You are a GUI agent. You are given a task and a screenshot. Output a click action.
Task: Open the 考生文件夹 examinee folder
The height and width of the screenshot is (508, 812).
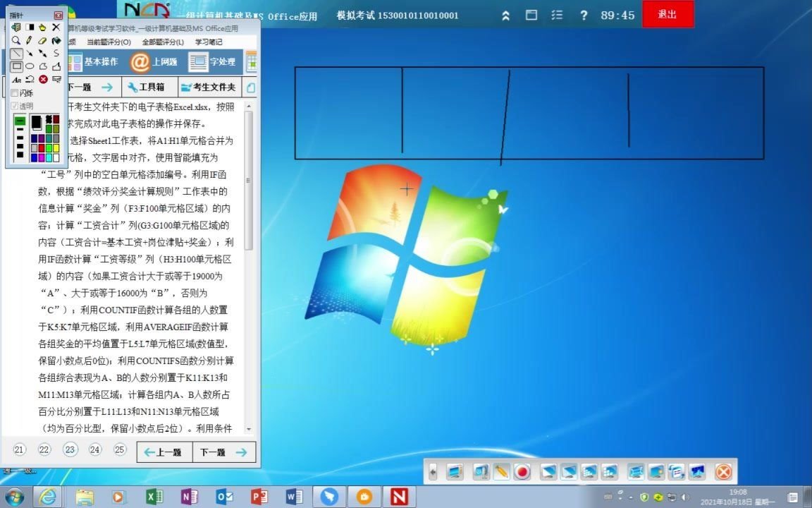(x=211, y=87)
